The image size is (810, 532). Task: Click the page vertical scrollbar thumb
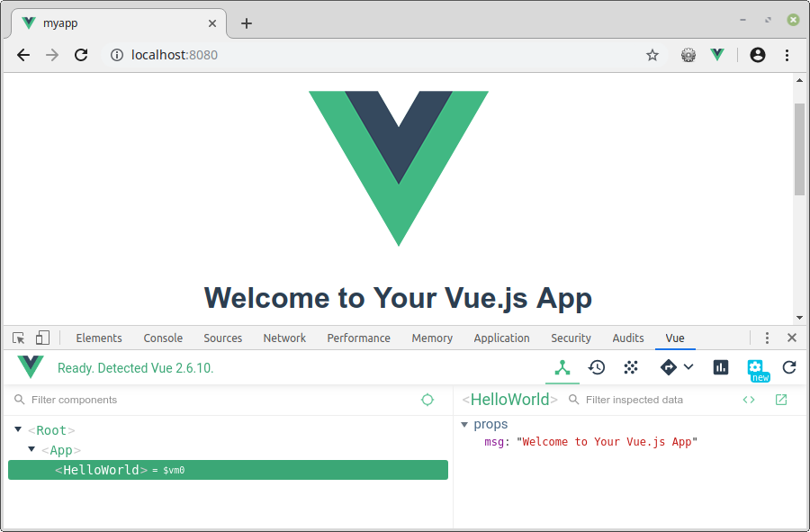pos(800,149)
